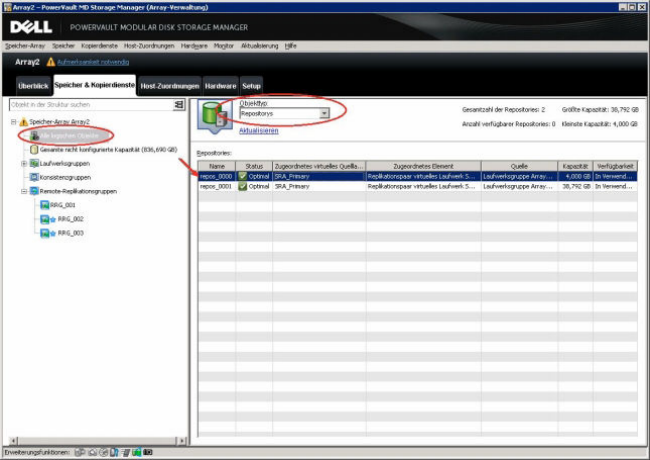Image resolution: width=650 pixels, height=460 pixels.
Task: Open the Aktualisierung menu
Action: (x=260, y=46)
